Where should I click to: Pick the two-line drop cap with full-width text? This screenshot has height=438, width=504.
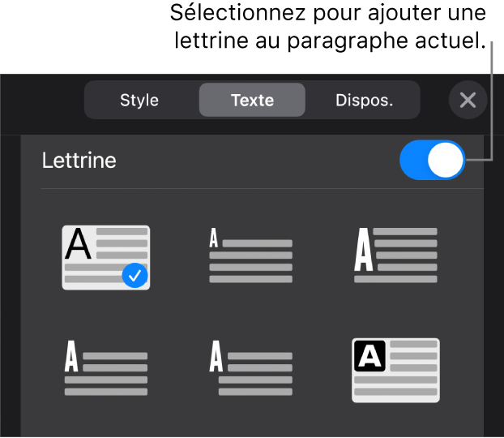(106, 368)
